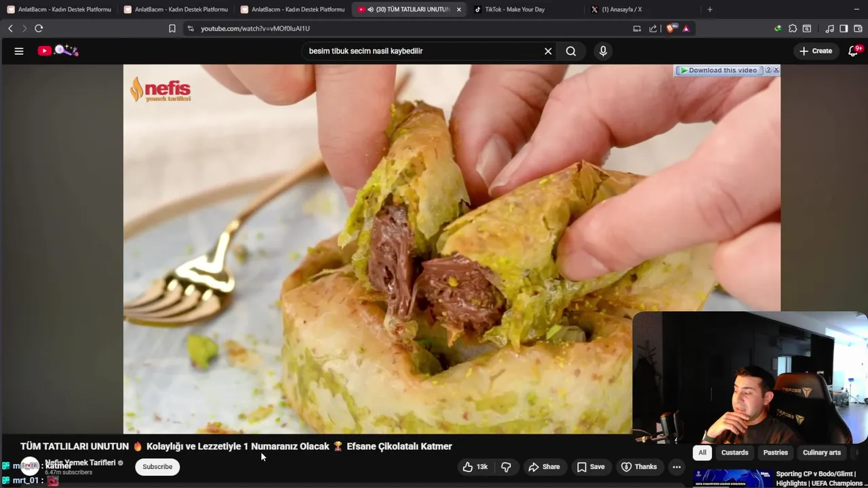Subscribe to Nefis Yemek Tarifleri
Viewport: 868px width, 488px height.
(157, 467)
